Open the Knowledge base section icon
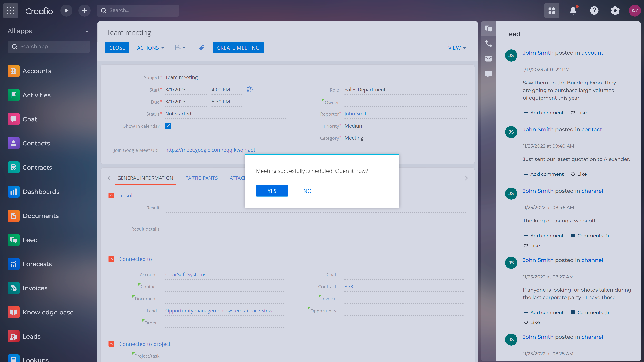This screenshot has height=362, width=644. coord(13,312)
